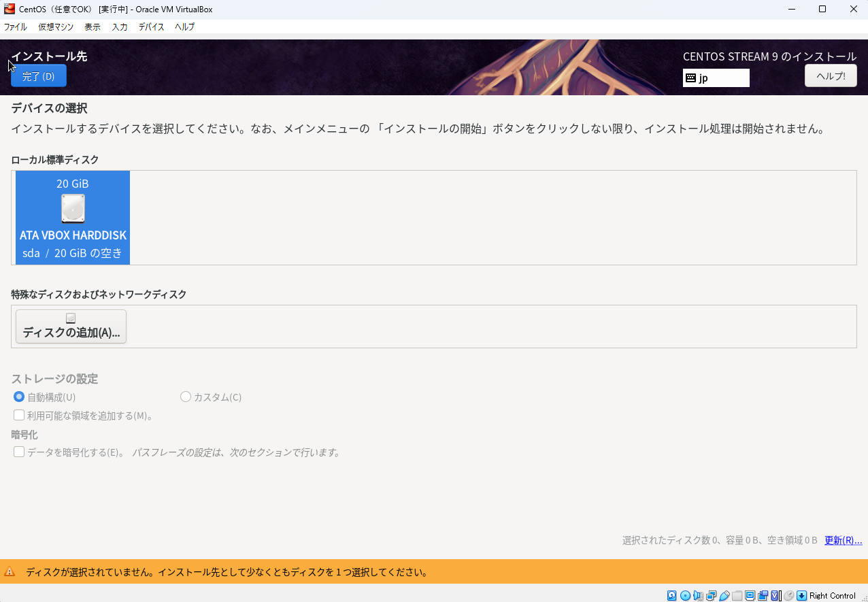Click the network status bar icon
Screen dimensions: 868x602
tap(711, 595)
